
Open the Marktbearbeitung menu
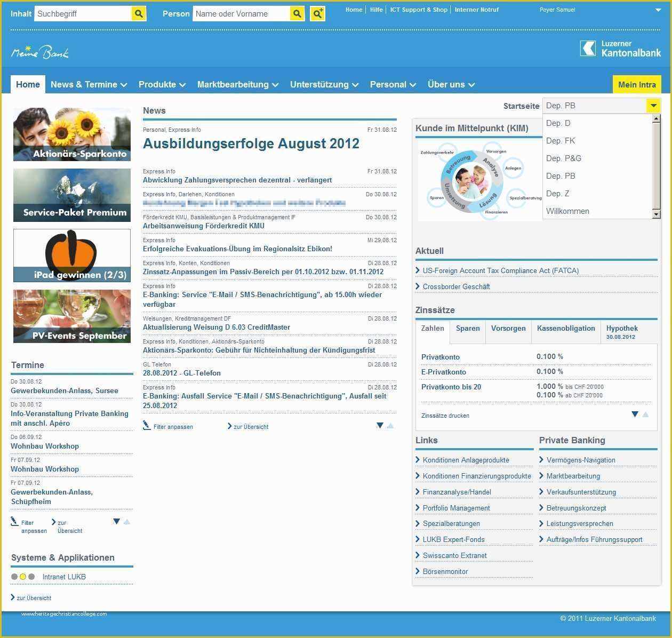click(238, 84)
